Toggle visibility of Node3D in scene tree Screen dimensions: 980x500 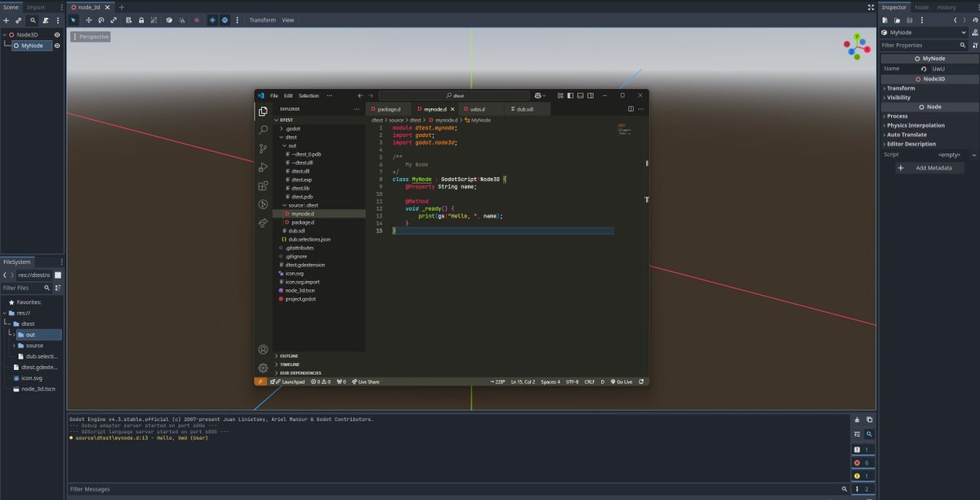57,35
